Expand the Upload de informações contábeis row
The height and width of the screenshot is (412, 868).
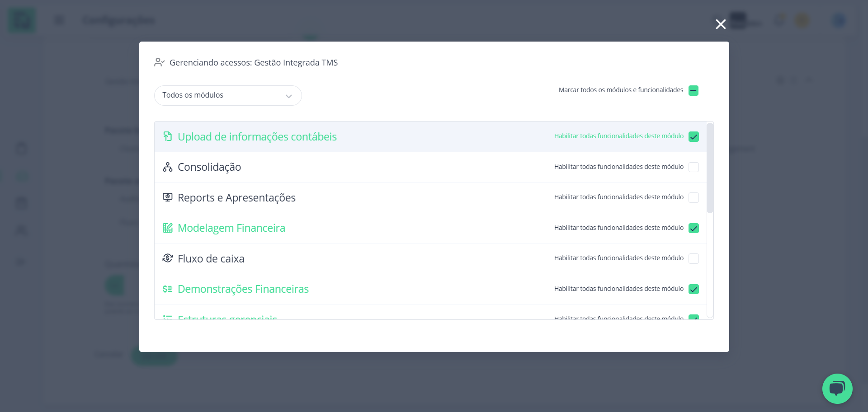click(257, 137)
